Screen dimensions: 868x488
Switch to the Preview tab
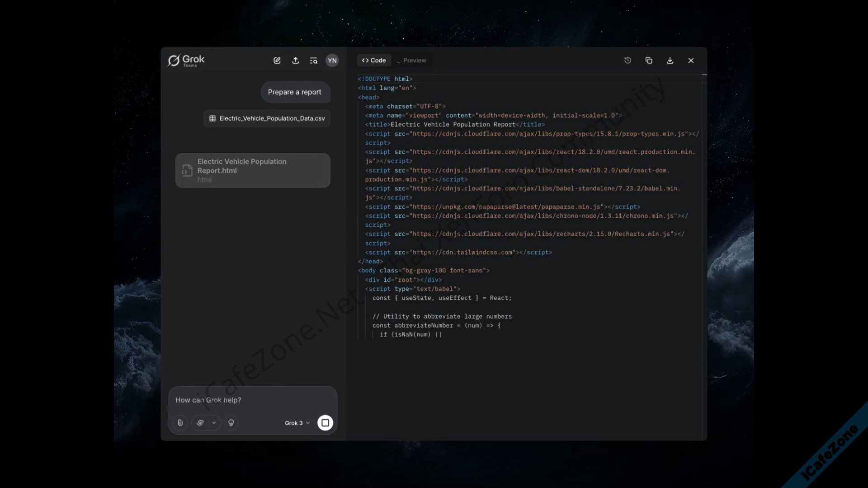[x=412, y=61]
